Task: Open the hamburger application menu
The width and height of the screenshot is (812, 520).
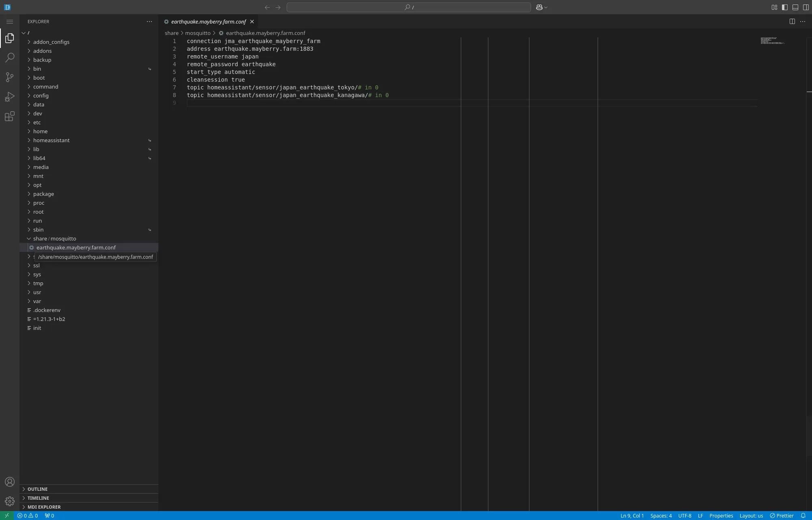Action: (10, 22)
